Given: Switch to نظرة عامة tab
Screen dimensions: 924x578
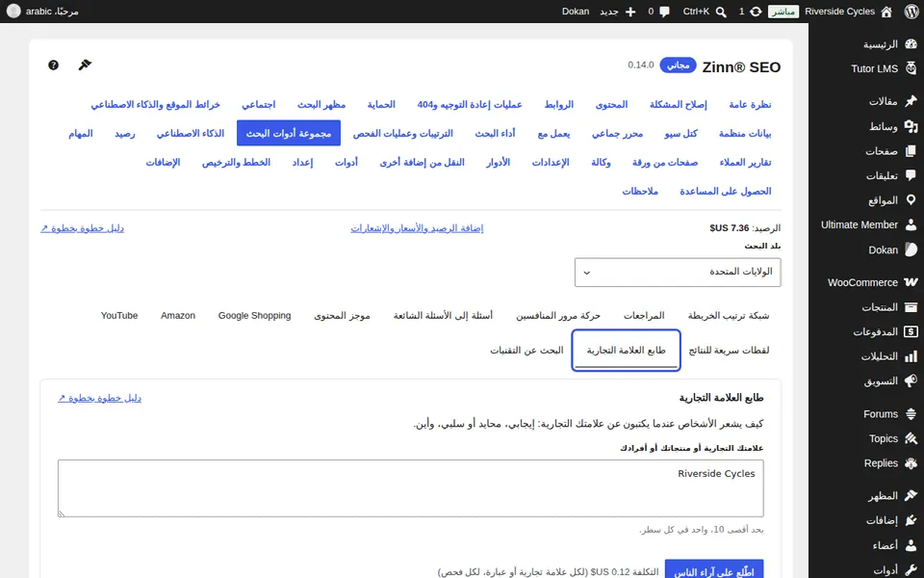Looking at the screenshot, I should tap(750, 104).
